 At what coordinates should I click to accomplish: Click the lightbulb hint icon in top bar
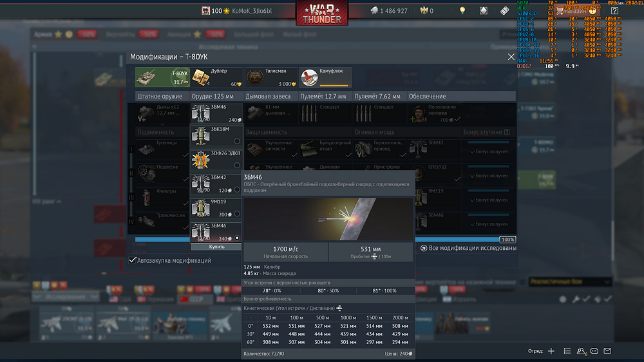tap(462, 11)
